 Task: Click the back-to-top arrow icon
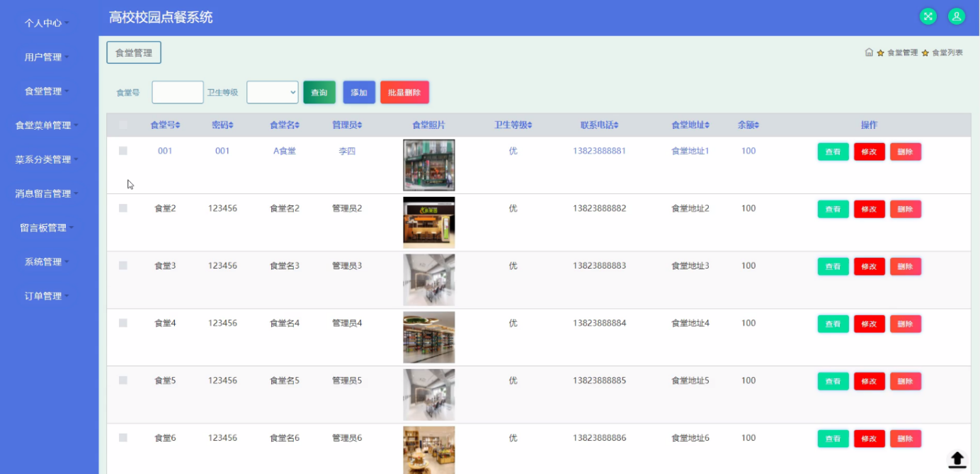[x=957, y=459]
